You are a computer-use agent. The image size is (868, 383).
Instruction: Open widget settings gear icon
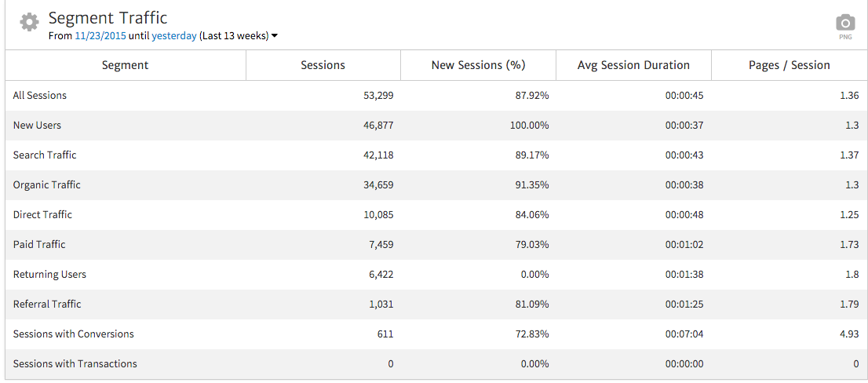pos(29,22)
